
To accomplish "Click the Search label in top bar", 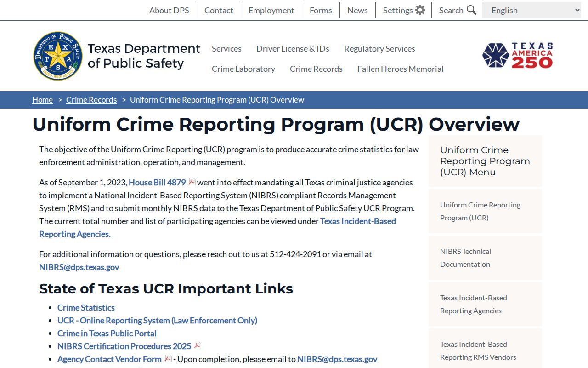I will pos(451,10).
